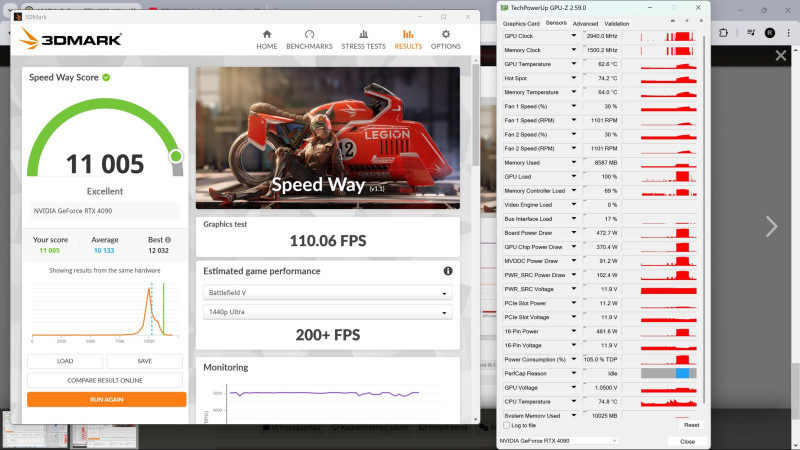Enable the Log to file checkbox
800x450 pixels.
click(507, 425)
